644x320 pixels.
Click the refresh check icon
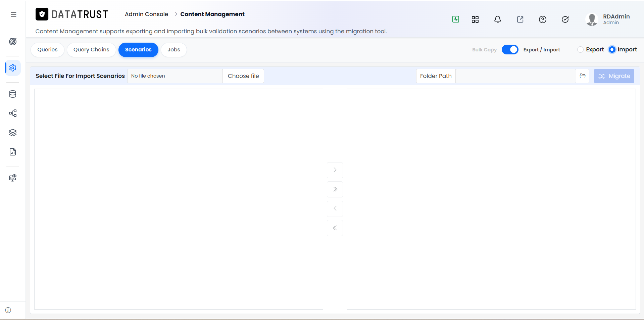(565, 19)
